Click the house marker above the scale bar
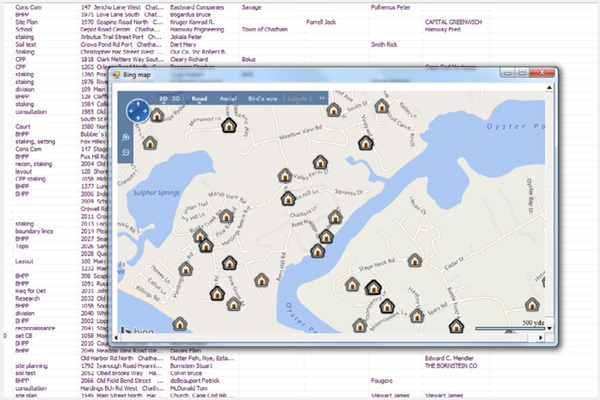The height and width of the screenshot is (400, 600). pyautogui.click(x=532, y=305)
